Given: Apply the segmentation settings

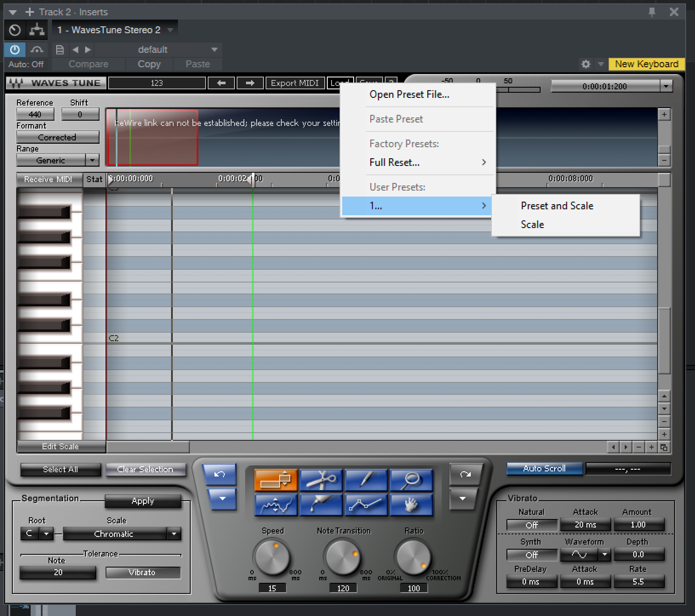Looking at the screenshot, I should (143, 501).
